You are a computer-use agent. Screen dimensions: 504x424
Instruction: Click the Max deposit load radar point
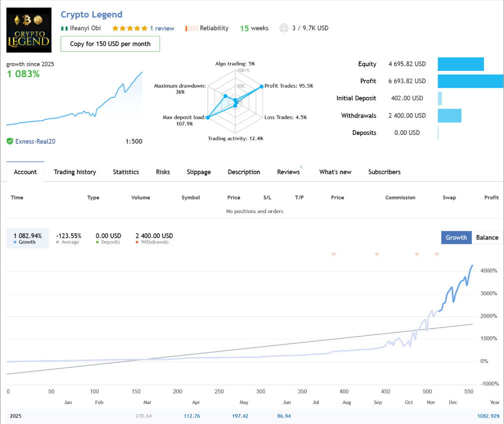(208, 118)
